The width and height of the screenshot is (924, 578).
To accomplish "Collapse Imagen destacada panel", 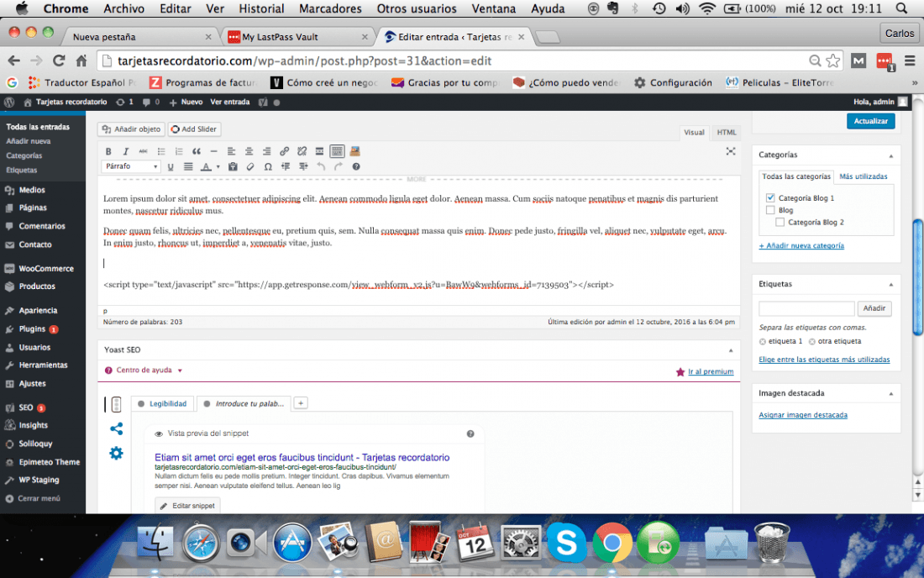I will [x=891, y=393].
